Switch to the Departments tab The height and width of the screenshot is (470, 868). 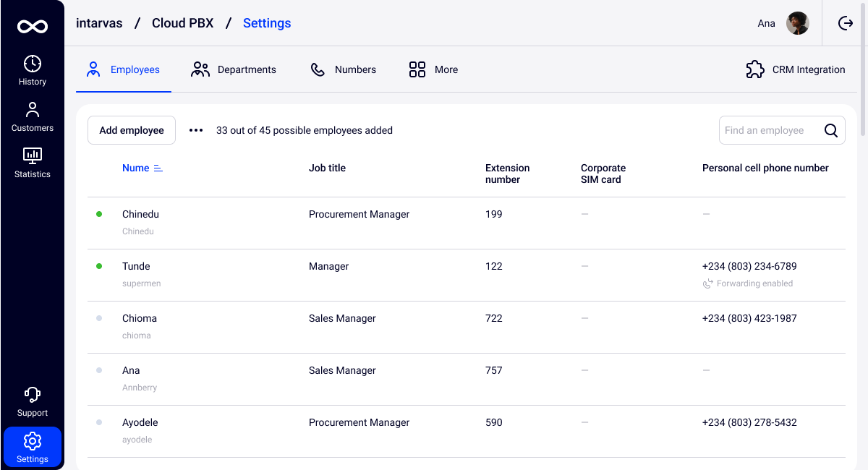coord(234,69)
